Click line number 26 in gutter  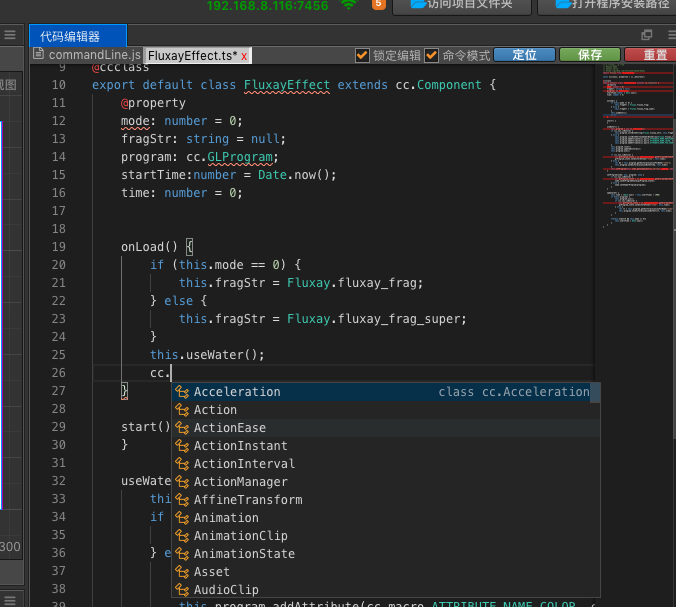[59, 373]
